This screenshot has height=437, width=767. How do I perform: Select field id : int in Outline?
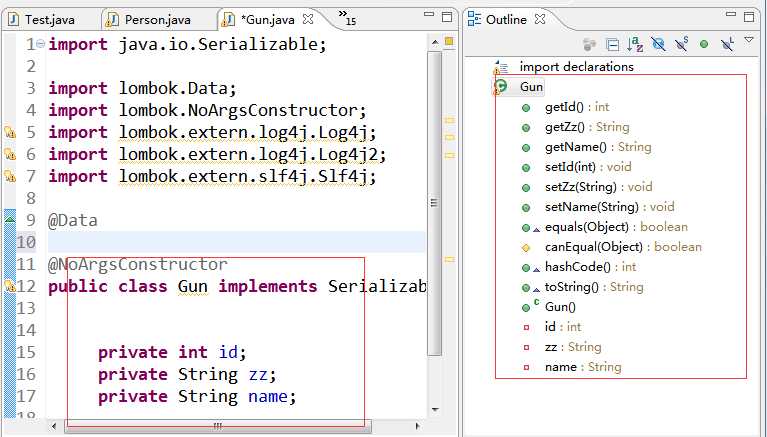563,327
